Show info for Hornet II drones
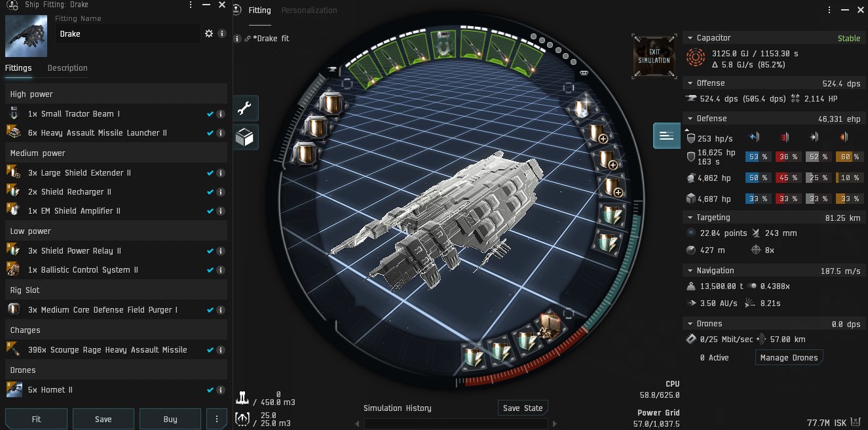Image resolution: width=868 pixels, height=430 pixels. pos(221,390)
